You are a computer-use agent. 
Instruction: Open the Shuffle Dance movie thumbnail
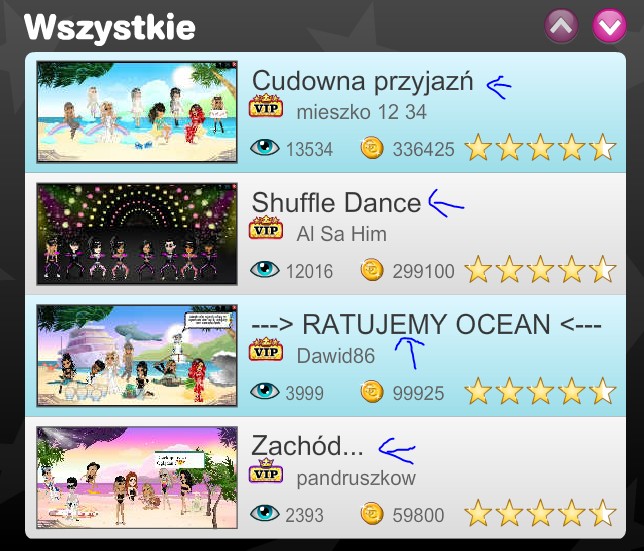[x=137, y=234]
